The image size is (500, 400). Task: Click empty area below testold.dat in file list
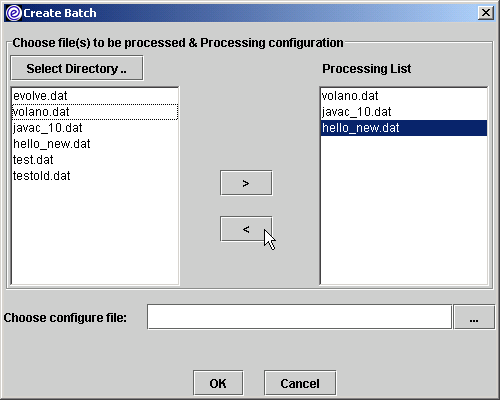(95, 233)
